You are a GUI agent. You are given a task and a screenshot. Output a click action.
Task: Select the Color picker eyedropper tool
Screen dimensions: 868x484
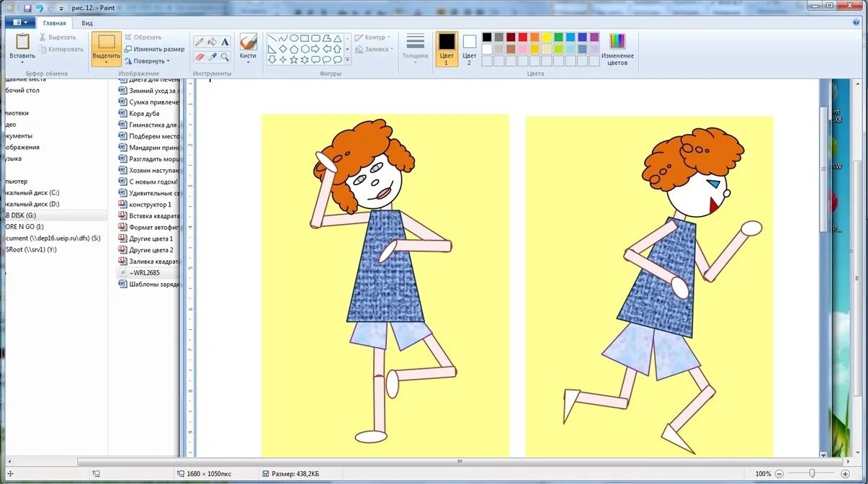[x=212, y=57]
